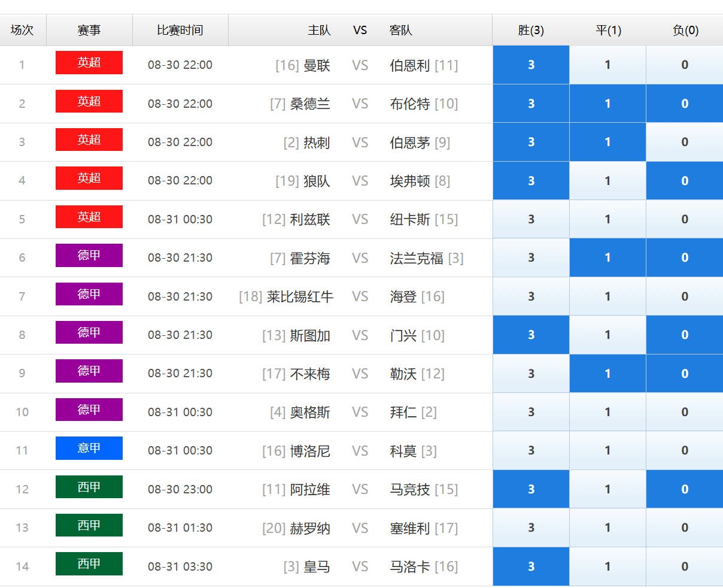Select draw (1) for 奥格斯 vs 拜仁

click(607, 412)
